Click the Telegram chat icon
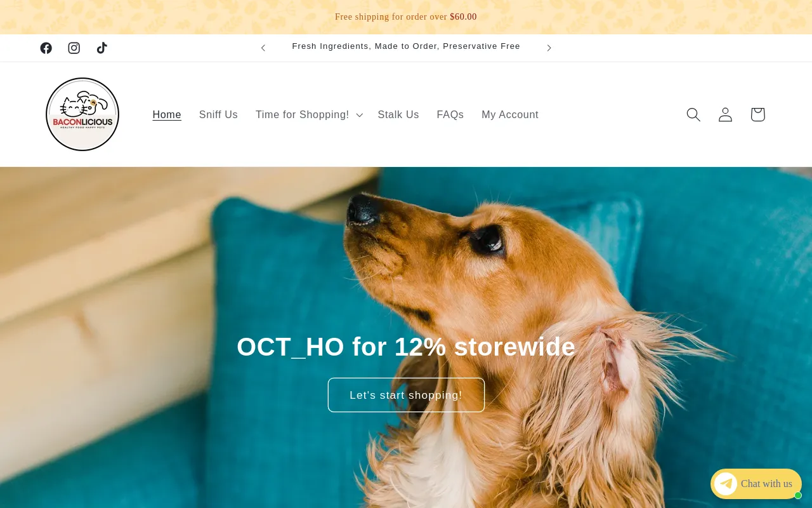The image size is (812, 508). [x=726, y=484]
